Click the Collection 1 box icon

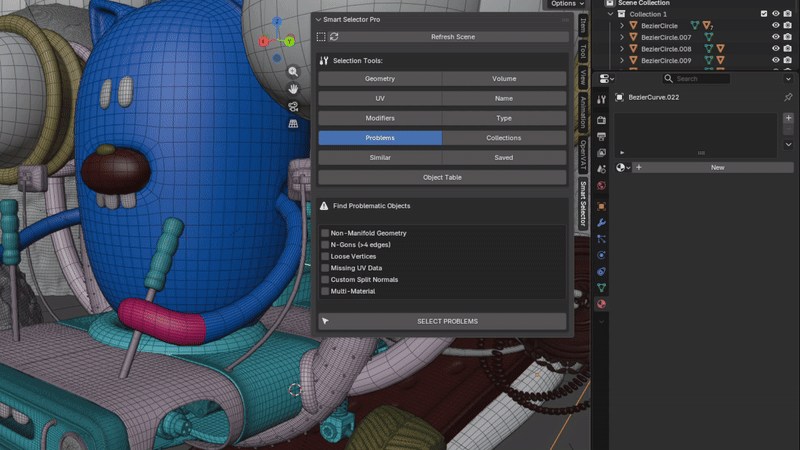[621, 14]
